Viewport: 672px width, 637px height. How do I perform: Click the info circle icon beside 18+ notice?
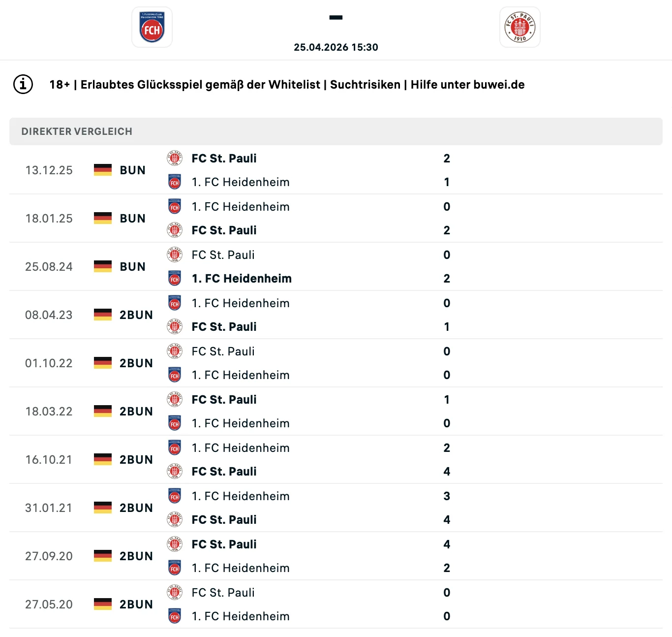pos(23,84)
